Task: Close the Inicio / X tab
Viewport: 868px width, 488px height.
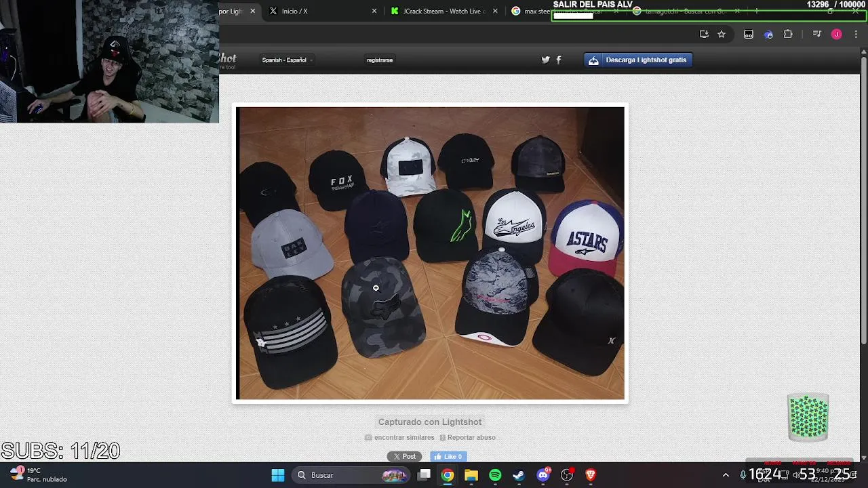Action: (x=374, y=11)
